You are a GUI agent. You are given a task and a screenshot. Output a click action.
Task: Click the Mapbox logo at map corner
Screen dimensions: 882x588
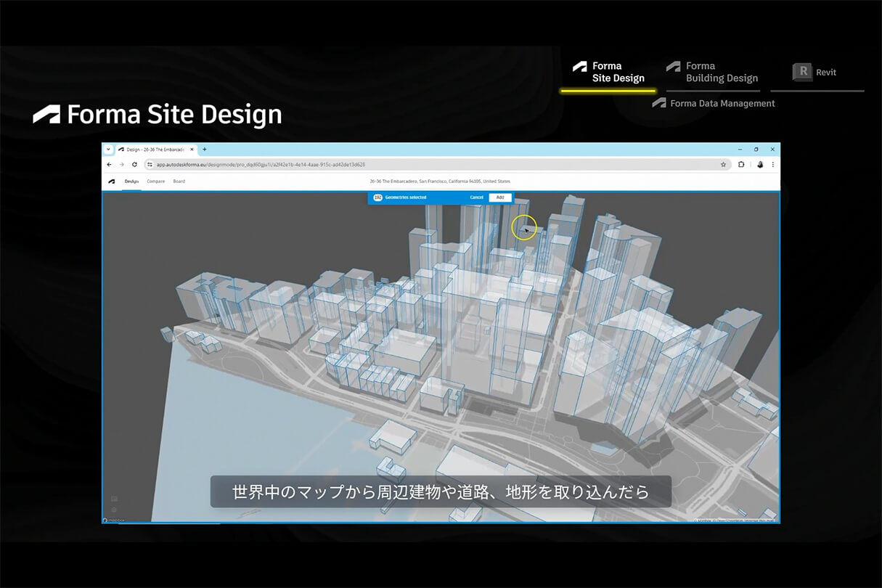[113, 520]
